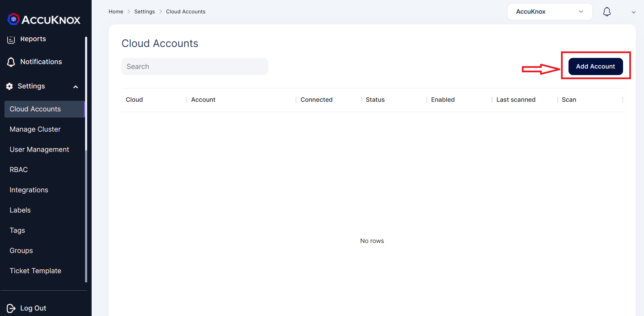Open Notifications in sidebar
Screen dimensions: 644x316
[x=41, y=62]
